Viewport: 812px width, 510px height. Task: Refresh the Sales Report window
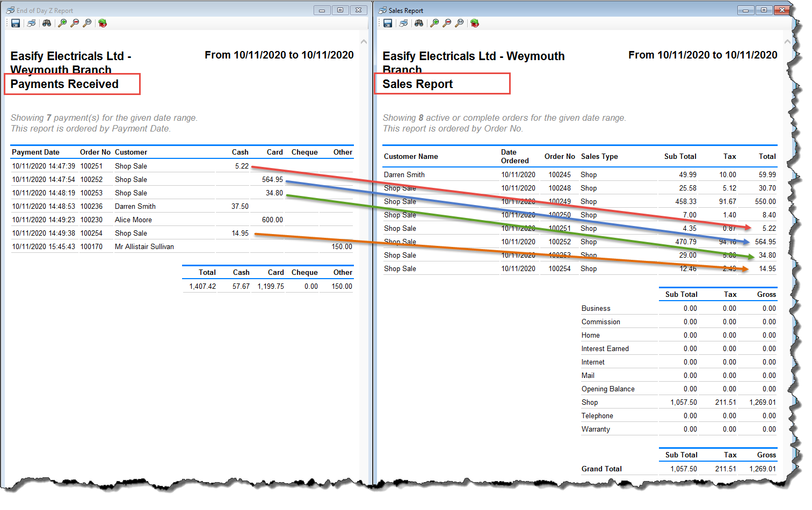pyautogui.click(x=475, y=23)
